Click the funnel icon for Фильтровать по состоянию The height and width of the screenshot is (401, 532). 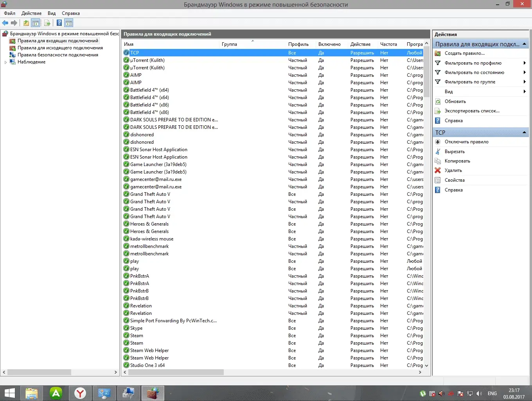(x=438, y=72)
